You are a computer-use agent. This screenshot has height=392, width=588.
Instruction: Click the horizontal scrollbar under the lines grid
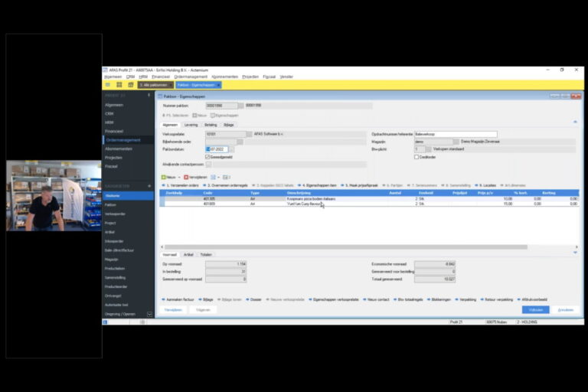pyautogui.click(x=346, y=247)
